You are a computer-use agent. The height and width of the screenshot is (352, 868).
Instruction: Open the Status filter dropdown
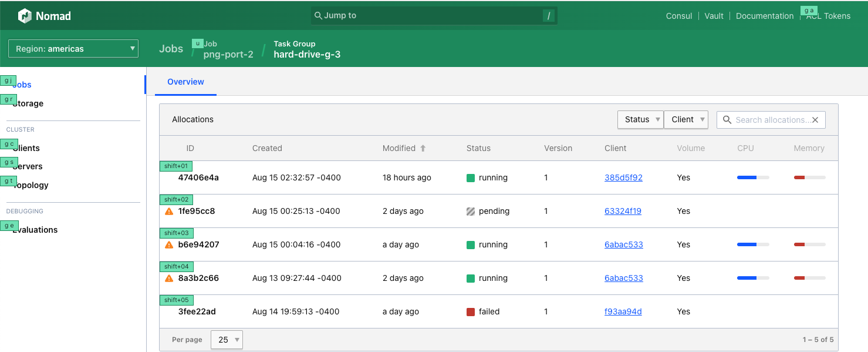(640, 119)
